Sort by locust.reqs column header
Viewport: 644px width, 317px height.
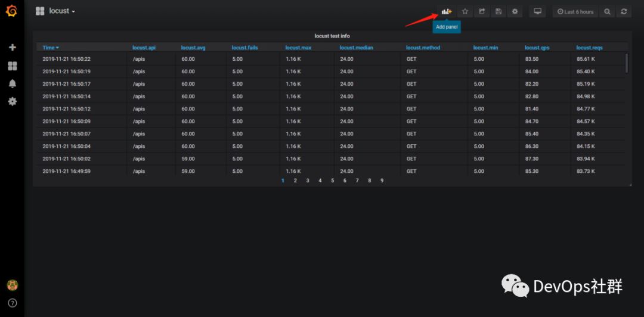tap(589, 48)
